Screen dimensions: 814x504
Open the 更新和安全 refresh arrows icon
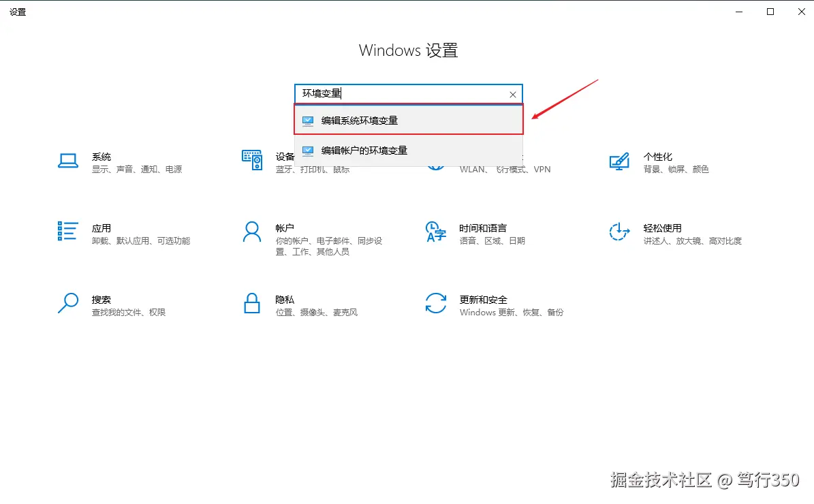pos(435,303)
